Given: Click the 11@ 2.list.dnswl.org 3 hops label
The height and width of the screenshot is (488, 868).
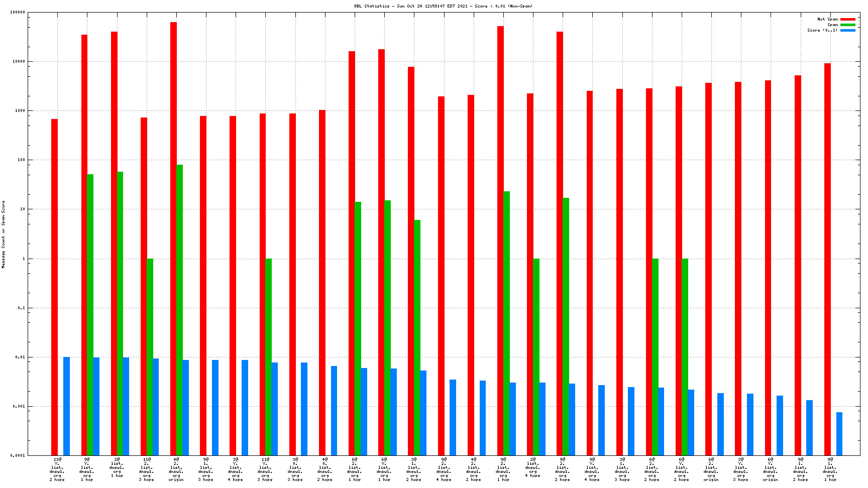Looking at the screenshot, I should click(x=146, y=469).
